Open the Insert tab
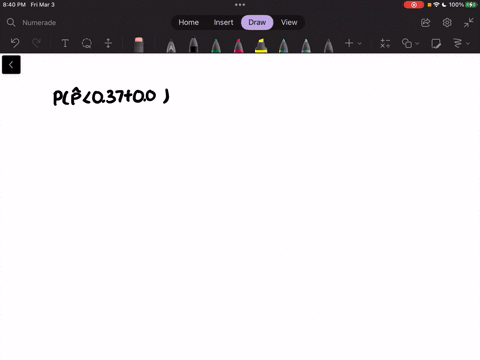This screenshot has width=480, height=360. [223, 22]
